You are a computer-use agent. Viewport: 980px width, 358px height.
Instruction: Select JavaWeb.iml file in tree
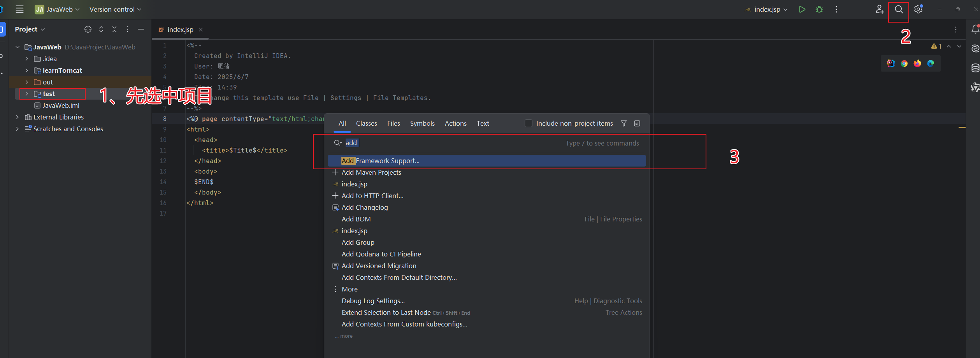[57, 105]
